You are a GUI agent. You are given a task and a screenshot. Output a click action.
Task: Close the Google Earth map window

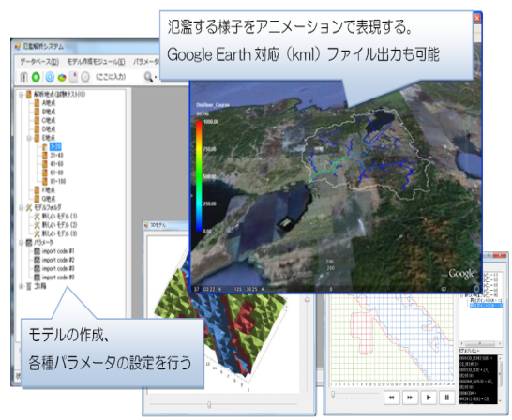coord(477,18)
